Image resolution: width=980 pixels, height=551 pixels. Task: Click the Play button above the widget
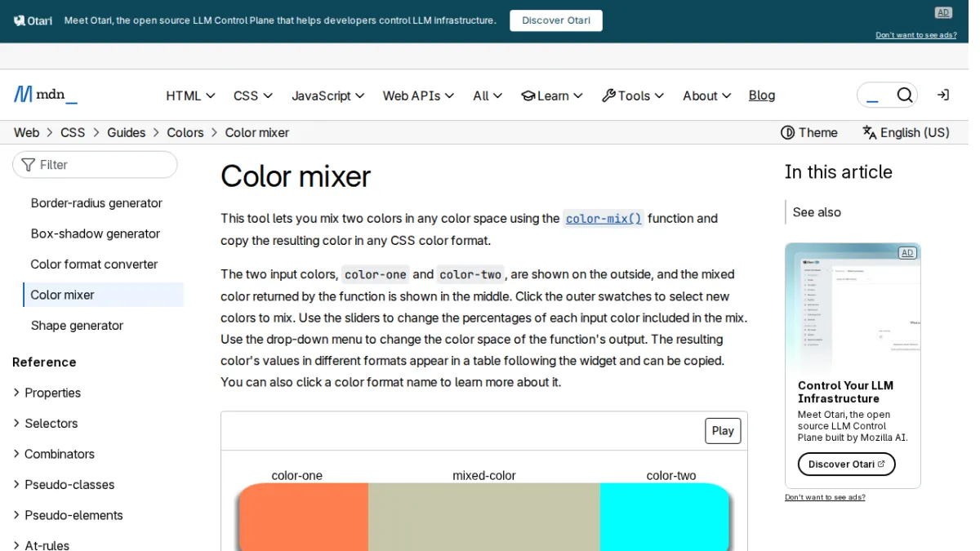723,431
